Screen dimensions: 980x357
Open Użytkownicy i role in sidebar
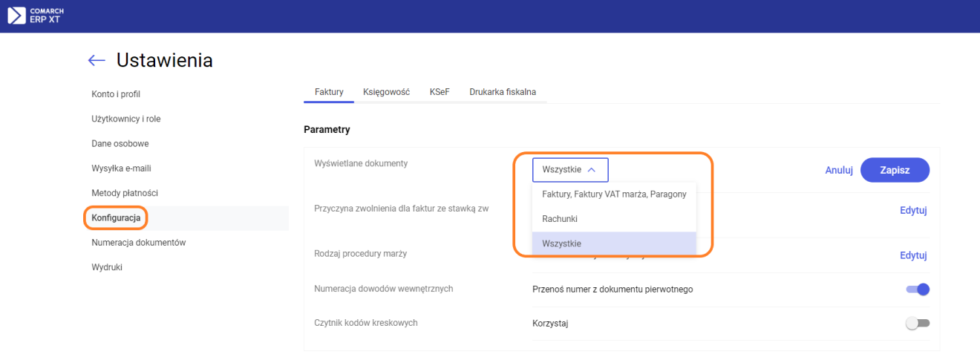[x=125, y=119]
